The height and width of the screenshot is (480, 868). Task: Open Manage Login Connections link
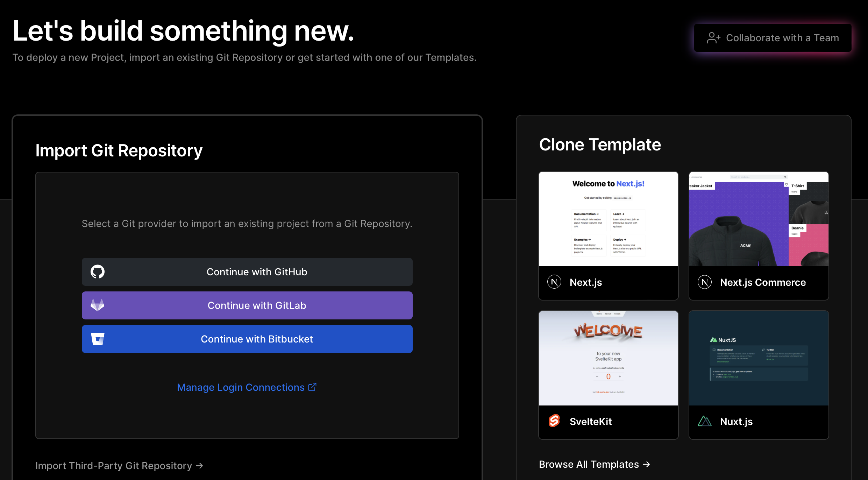(241, 387)
